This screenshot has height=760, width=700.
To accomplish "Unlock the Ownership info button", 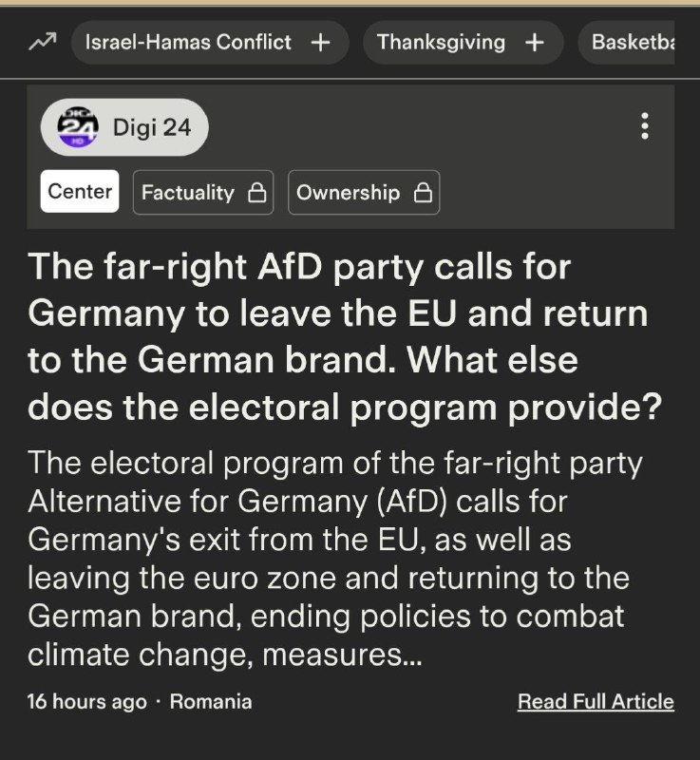I will tap(364, 193).
